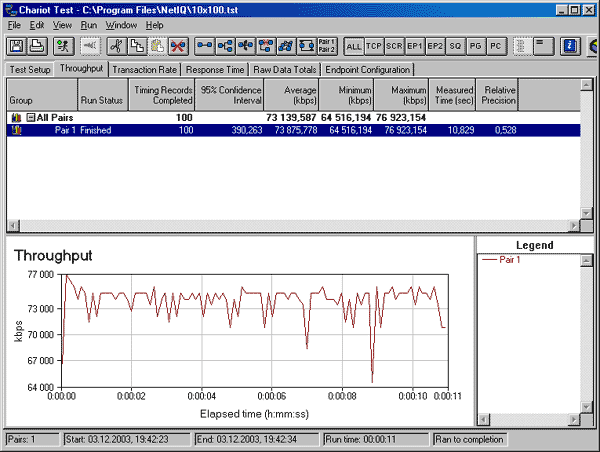Viewport: 600px width, 452px height.
Task: Click the results table scroll-right arrow
Action: click(574, 226)
